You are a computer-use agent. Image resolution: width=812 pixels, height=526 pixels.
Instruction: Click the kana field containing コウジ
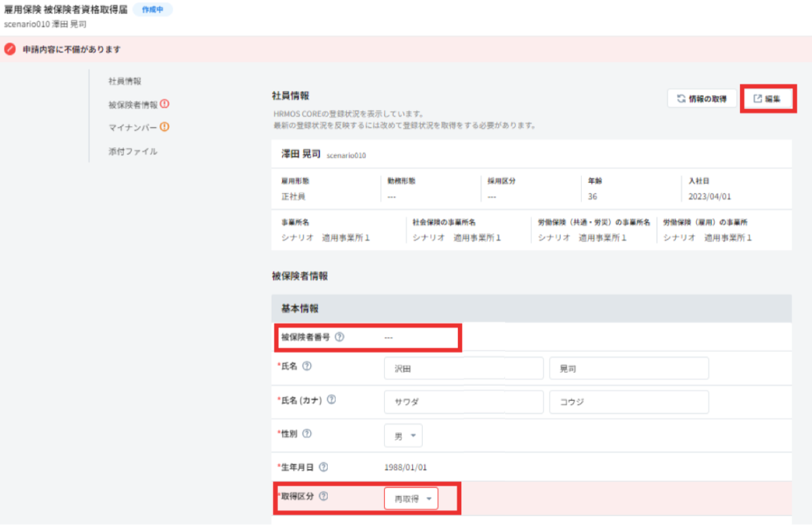pos(629,402)
